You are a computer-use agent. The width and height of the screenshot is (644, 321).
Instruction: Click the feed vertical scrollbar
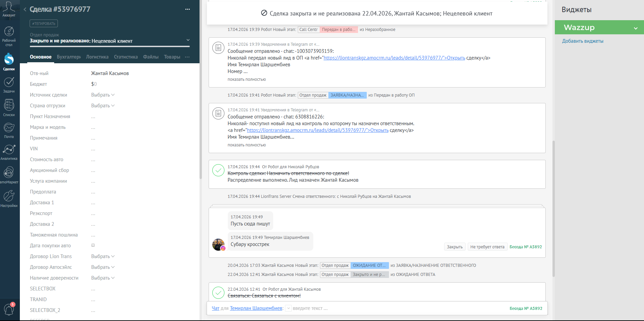pos(553,209)
